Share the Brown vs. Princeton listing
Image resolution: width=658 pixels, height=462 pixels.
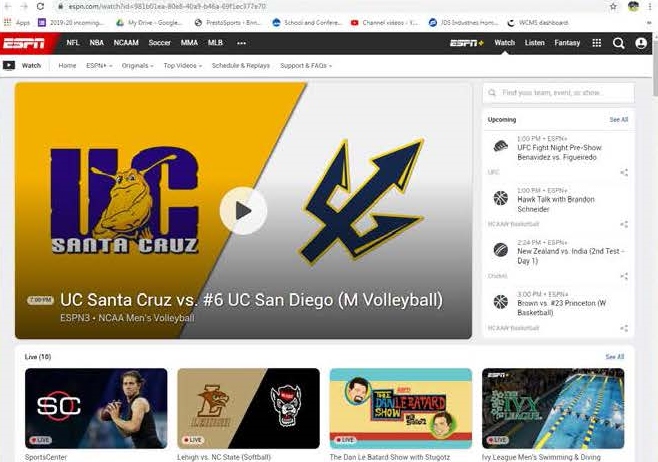(x=624, y=329)
